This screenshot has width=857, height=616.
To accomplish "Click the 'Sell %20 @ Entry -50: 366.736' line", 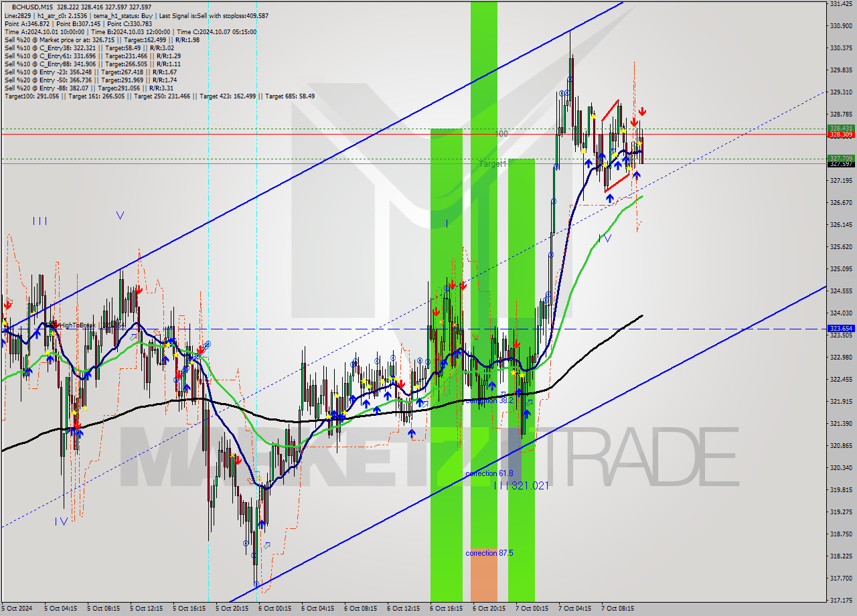I will click(x=90, y=80).
